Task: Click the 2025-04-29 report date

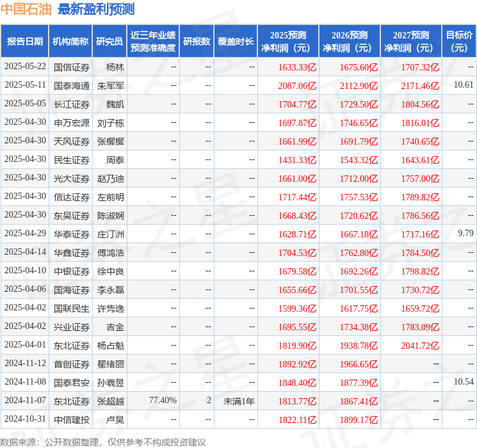Action: 25,233
